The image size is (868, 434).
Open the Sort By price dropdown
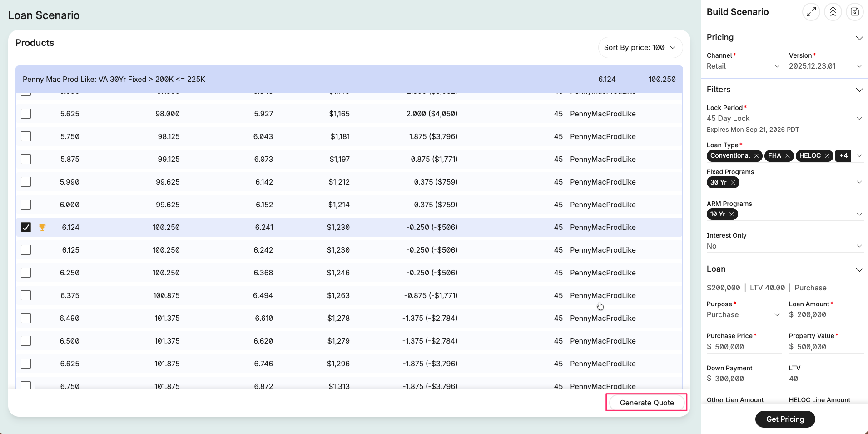tap(640, 47)
